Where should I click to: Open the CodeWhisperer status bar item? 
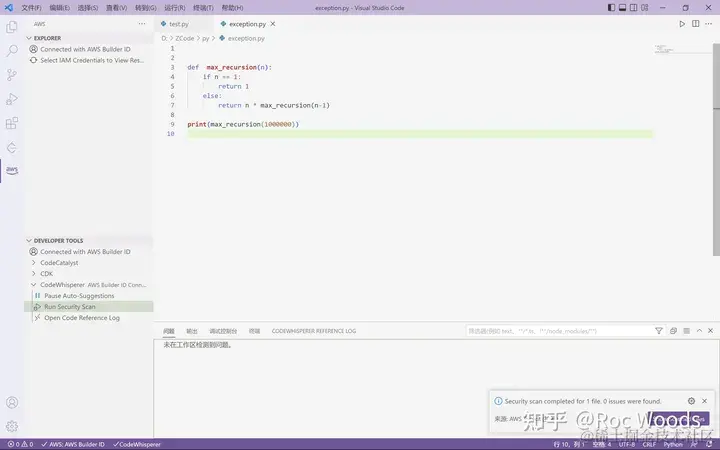click(x=137, y=444)
